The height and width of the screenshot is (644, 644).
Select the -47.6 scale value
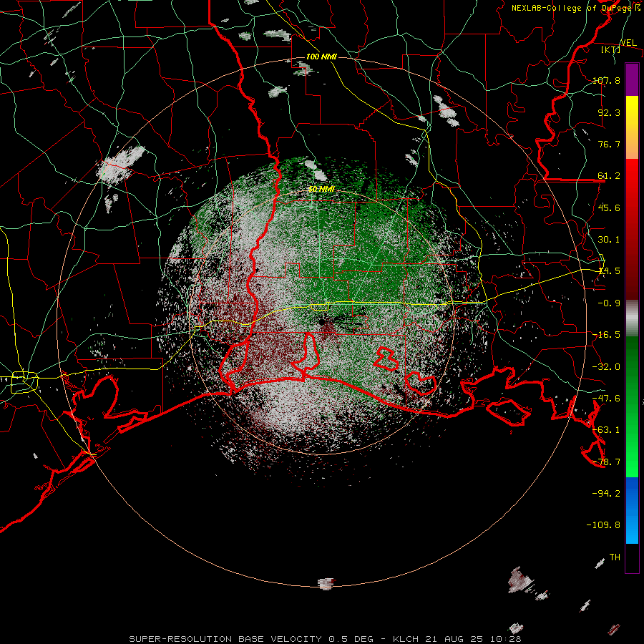pyautogui.click(x=606, y=399)
